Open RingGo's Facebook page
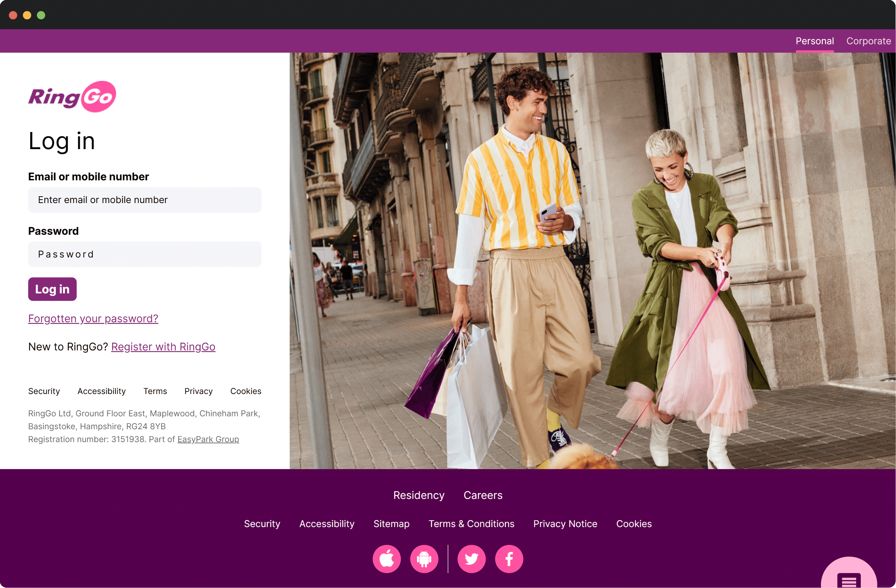This screenshot has width=896, height=588. coord(509,559)
